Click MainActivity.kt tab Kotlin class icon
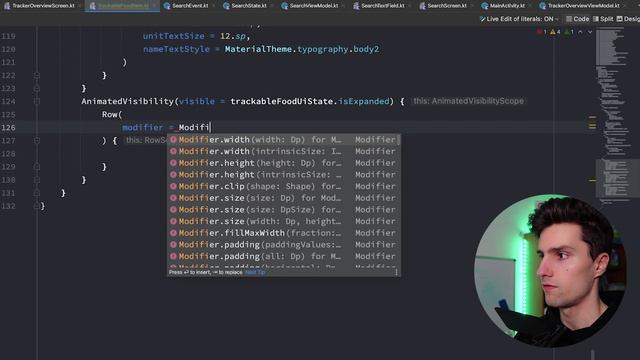Screen dimensions: 640x360 (x=485, y=6)
